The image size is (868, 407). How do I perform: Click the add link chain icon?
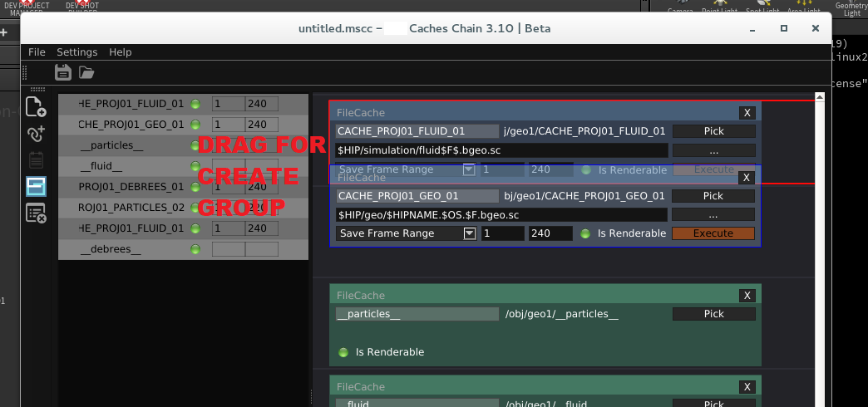35,133
